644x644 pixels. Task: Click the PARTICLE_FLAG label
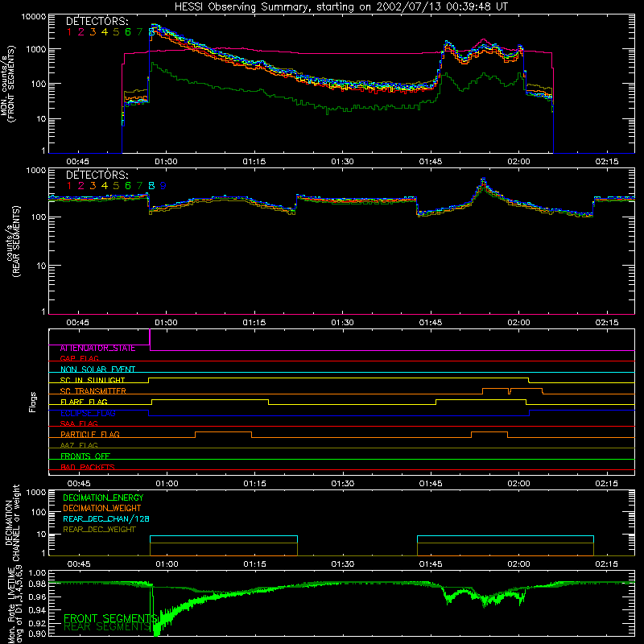pyautogui.click(x=90, y=434)
